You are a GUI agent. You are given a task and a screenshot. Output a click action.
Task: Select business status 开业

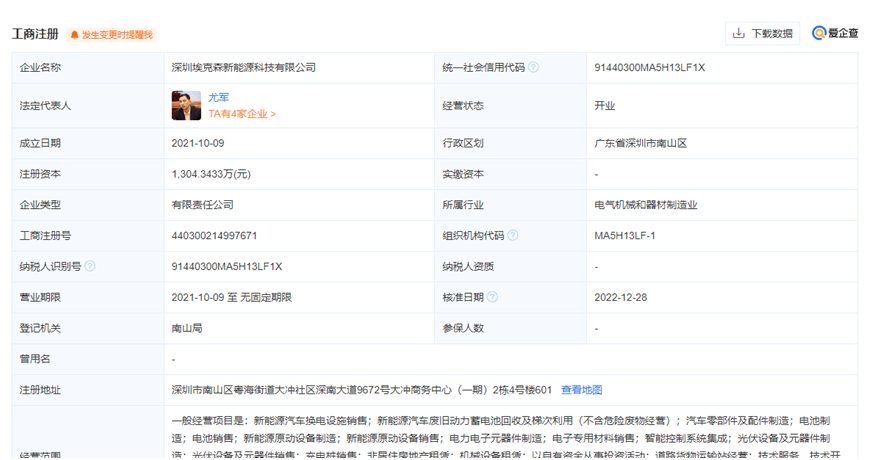[x=605, y=105]
